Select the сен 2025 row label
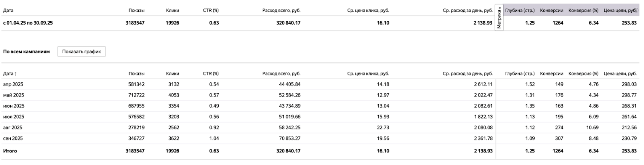644x165 pixels. (13, 138)
